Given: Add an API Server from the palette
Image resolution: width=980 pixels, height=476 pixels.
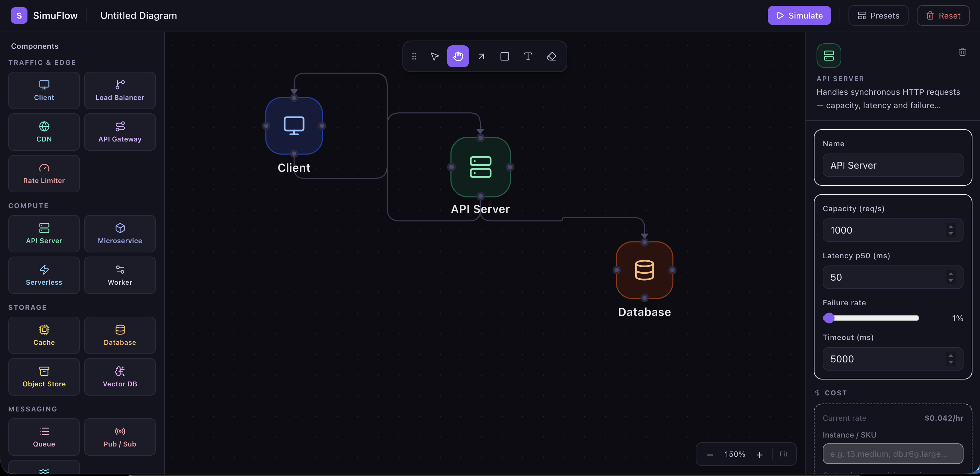Looking at the screenshot, I should [44, 234].
